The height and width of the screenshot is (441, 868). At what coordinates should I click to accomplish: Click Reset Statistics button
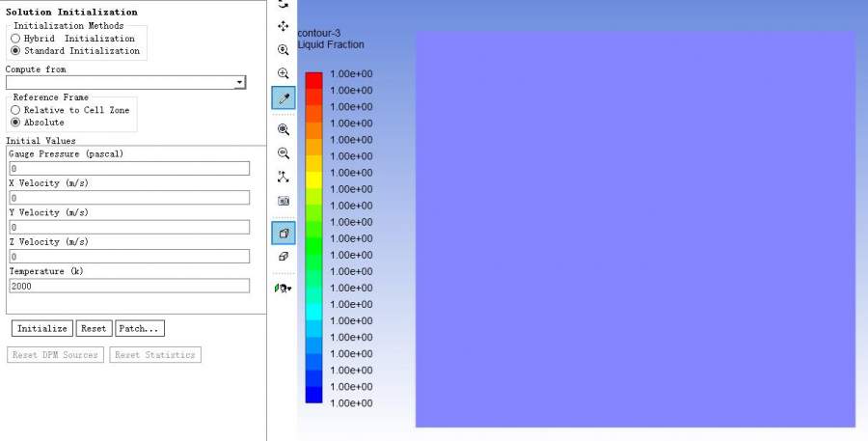coord(155,354)
